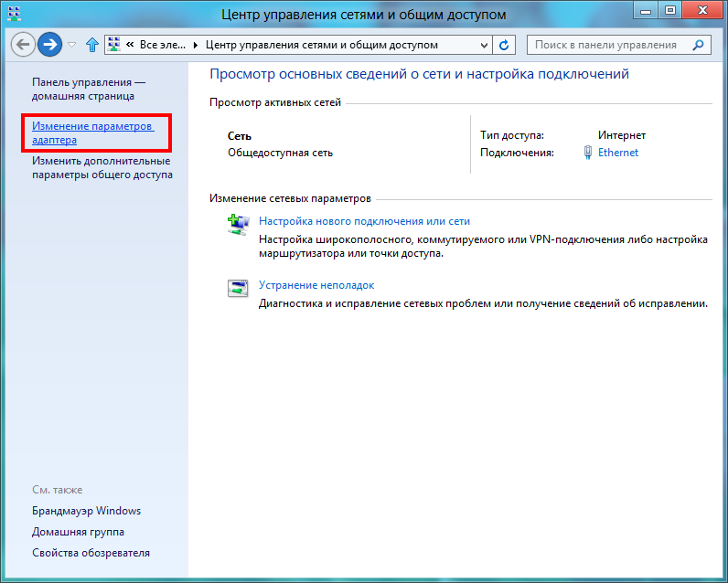
Task: Click the control panel icon in address bar
Action: tap(114, 45)
